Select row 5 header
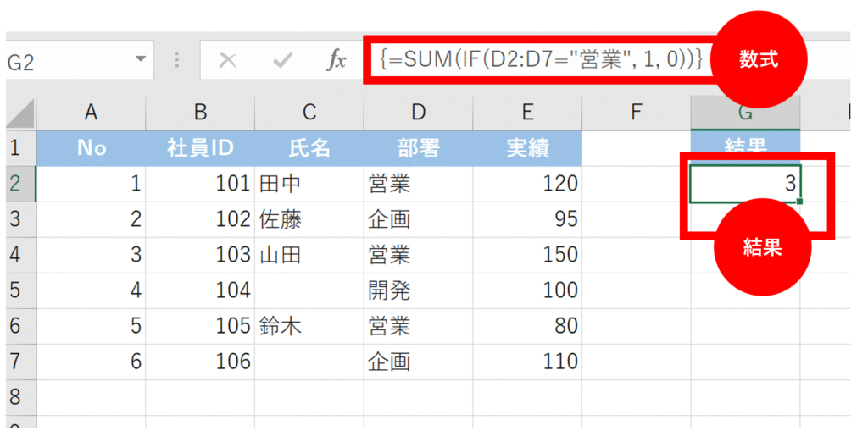The width and height of the screenshot is (868, 442). [17, 290]
